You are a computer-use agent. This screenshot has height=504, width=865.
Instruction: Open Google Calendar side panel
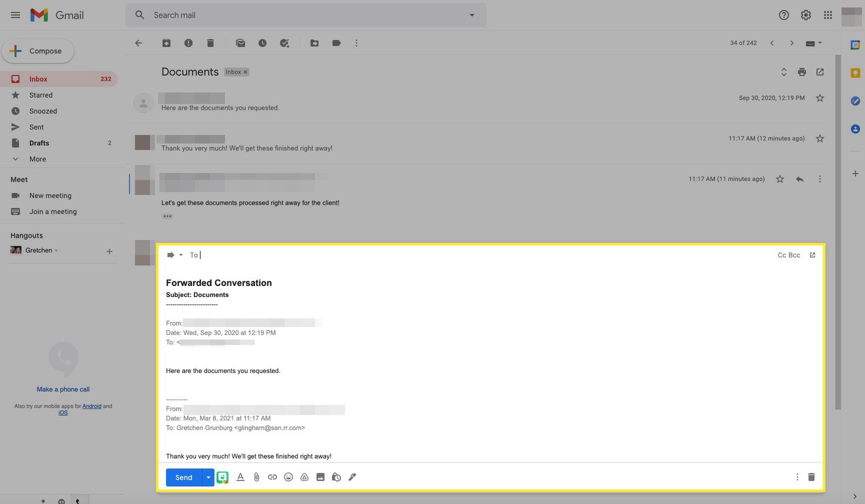point(855,45)
